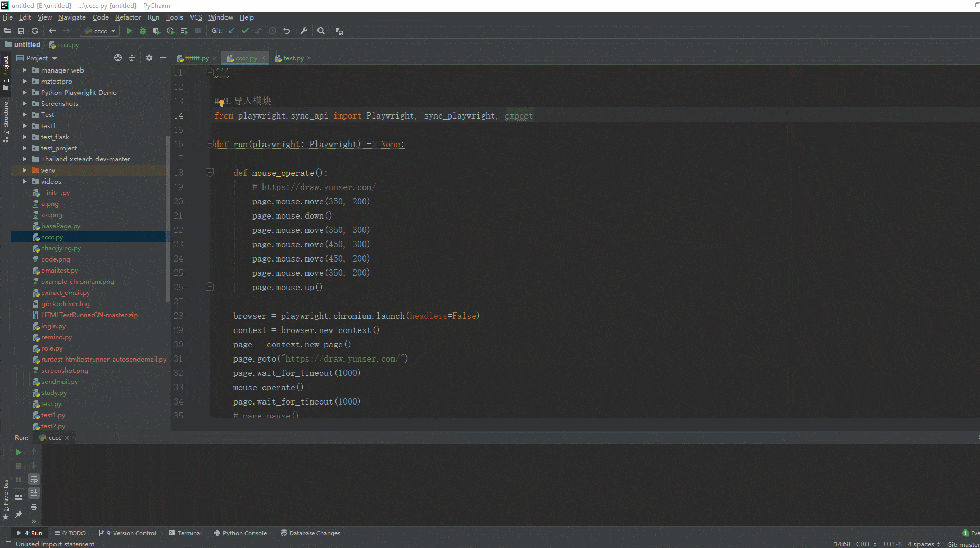Toggle soft-wrap in Run console

(x=34, y=479)
